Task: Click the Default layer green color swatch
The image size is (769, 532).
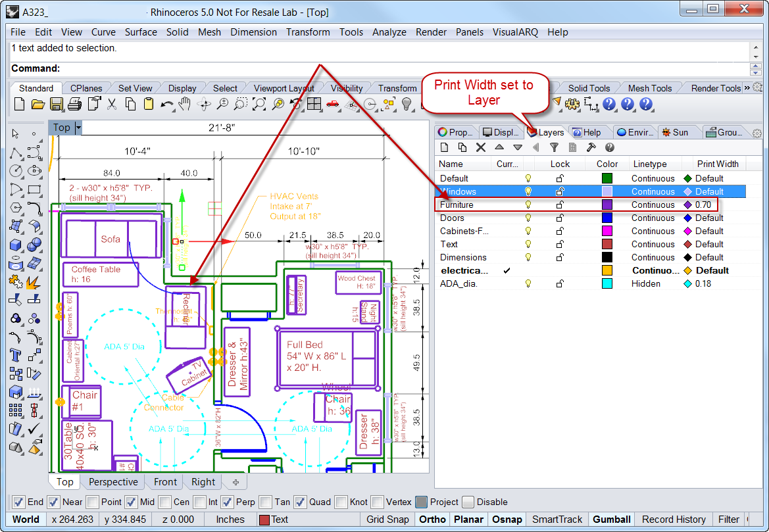Action: pos(607,178)
